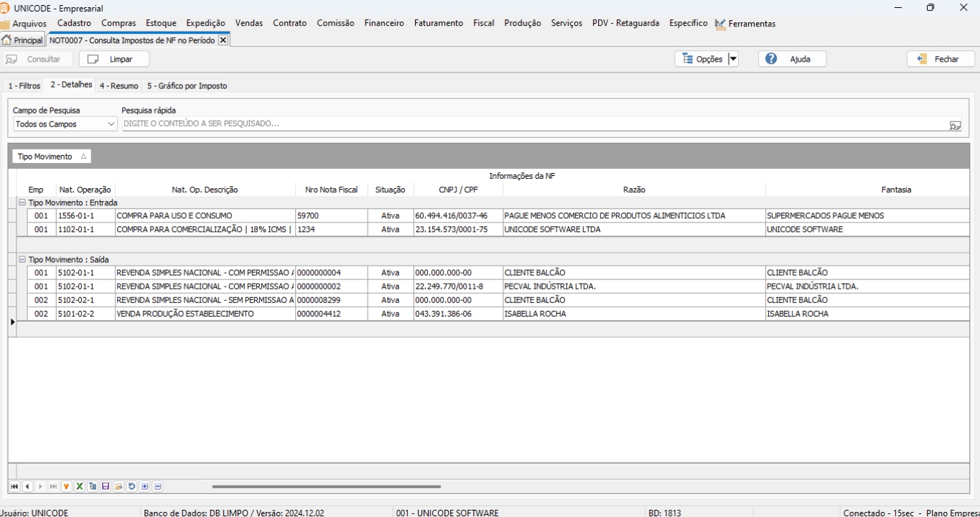
Task: Collapse the Tipo Movimento : Entrada group
Action: (22, 202)
